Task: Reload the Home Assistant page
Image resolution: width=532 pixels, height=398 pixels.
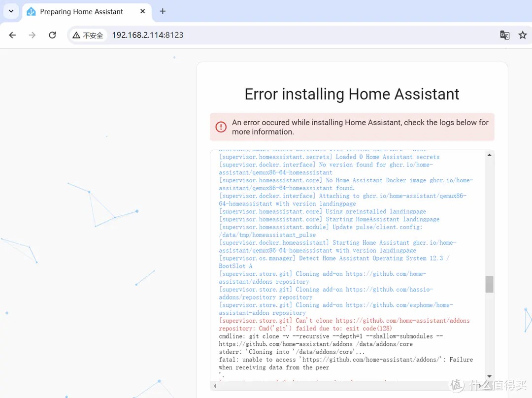Action: 52,35
